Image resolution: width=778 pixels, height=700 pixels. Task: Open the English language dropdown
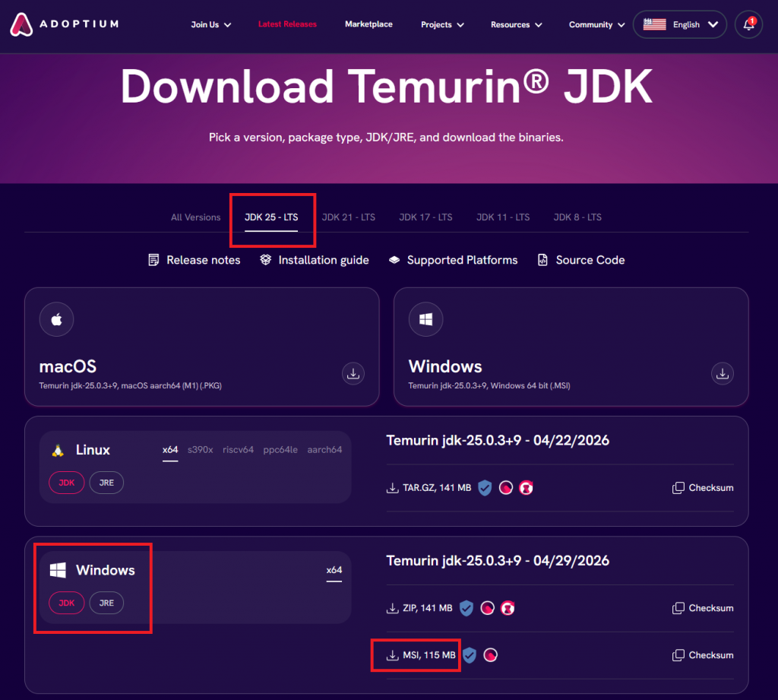click(x=680, y=24)
